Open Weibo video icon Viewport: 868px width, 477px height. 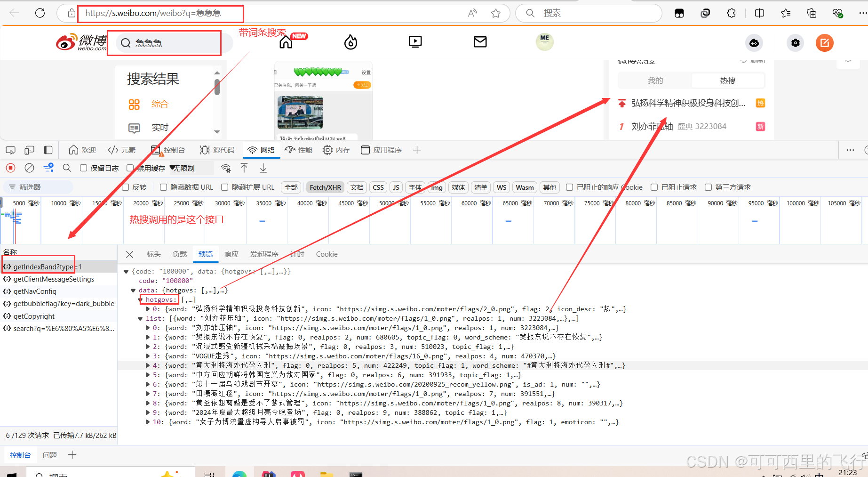(415, 42)
